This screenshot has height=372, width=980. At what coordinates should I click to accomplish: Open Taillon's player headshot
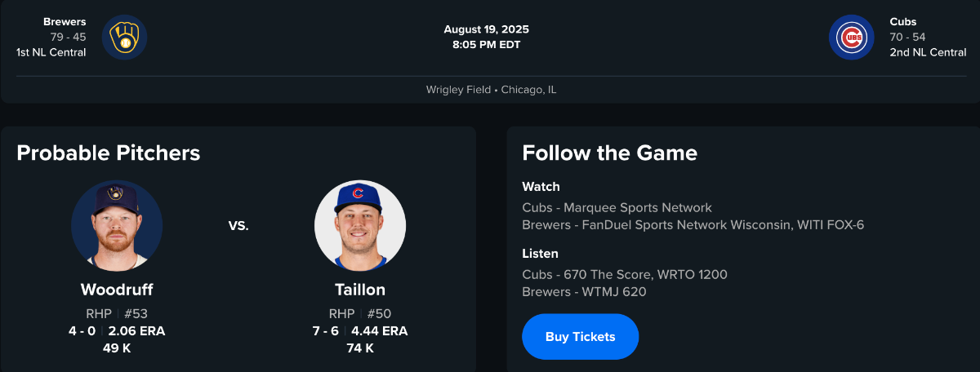[x=360, y=226]
